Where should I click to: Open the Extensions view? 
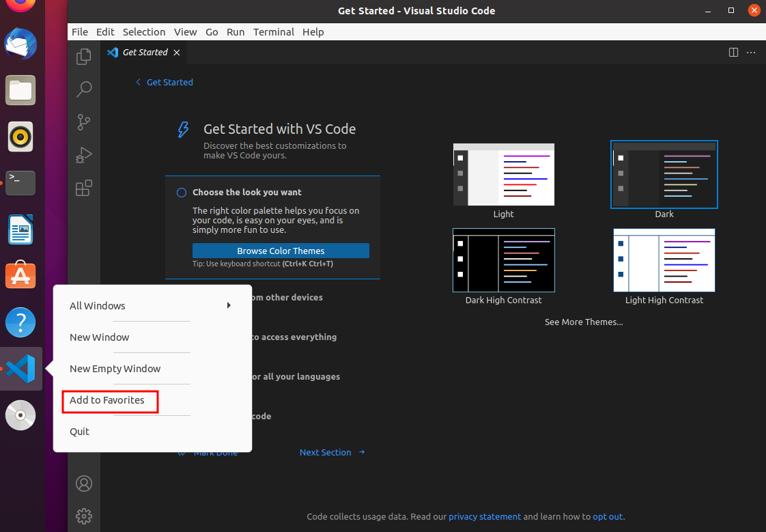tap(83, 188)
